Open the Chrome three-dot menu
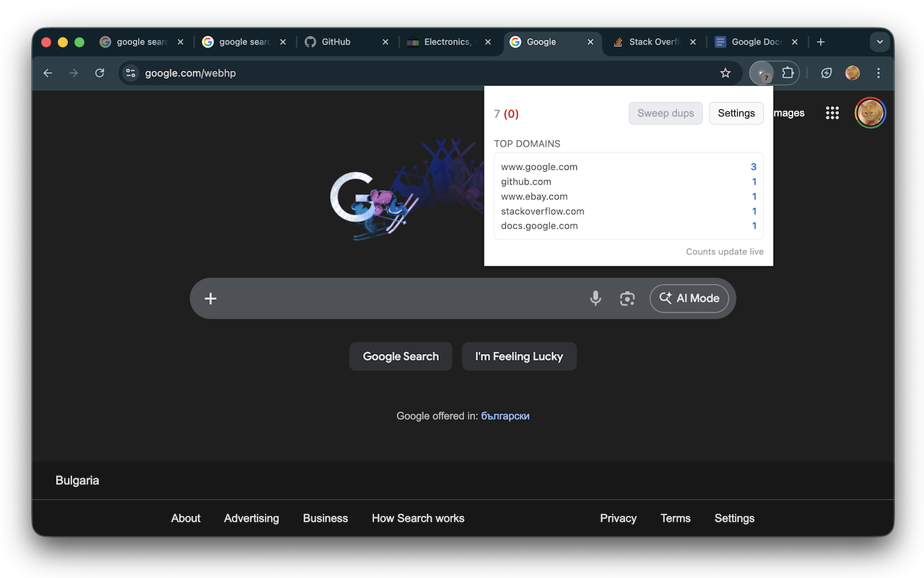This screenshot has height=578, width=924. pyautogui.click(x=879, y=73)
